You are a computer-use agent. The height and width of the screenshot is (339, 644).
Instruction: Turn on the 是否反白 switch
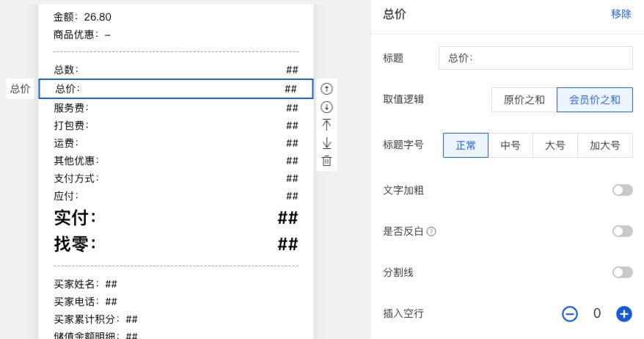coord(622,232)
